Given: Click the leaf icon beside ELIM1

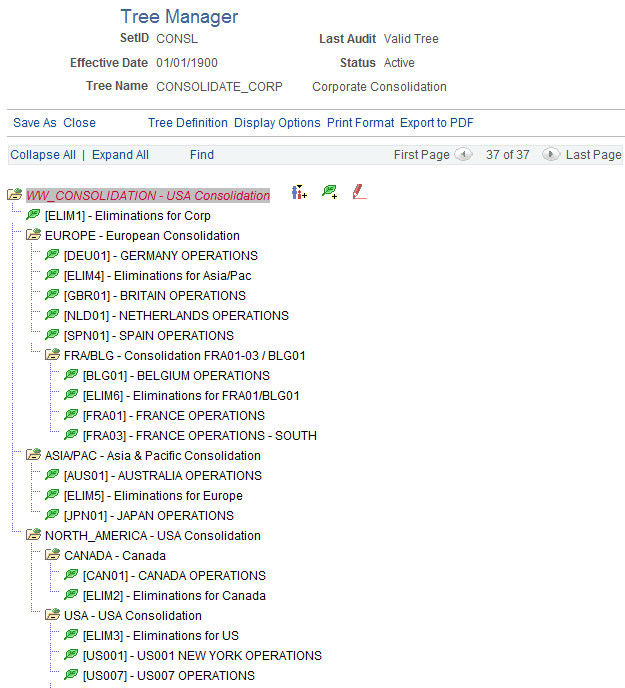Looking at the screenshot, I should [x=33, y=215].
